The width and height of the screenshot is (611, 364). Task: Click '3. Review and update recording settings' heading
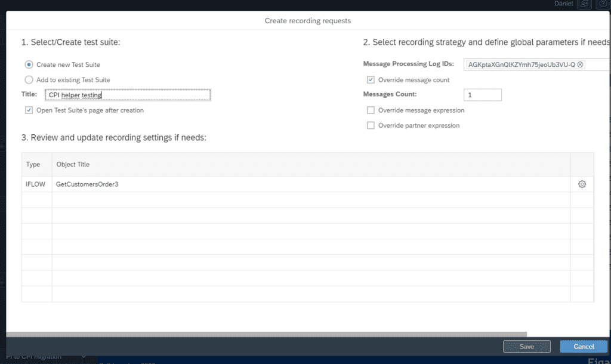[114, 138]
